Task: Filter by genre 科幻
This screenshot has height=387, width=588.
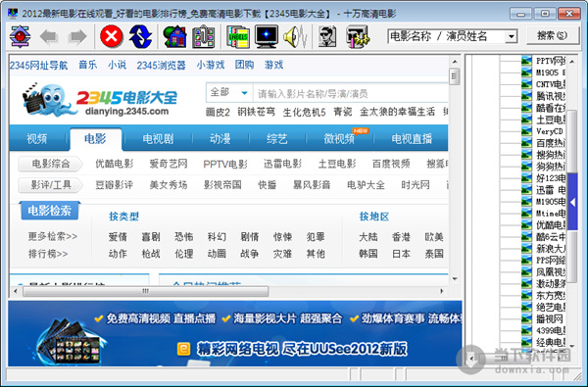Action: click(217, 237)
